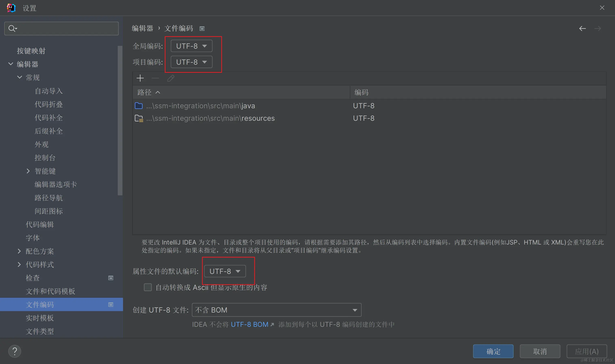Click the forward arrow navigation icon
The image size is (615, 364).
click(x=597, y=28)
